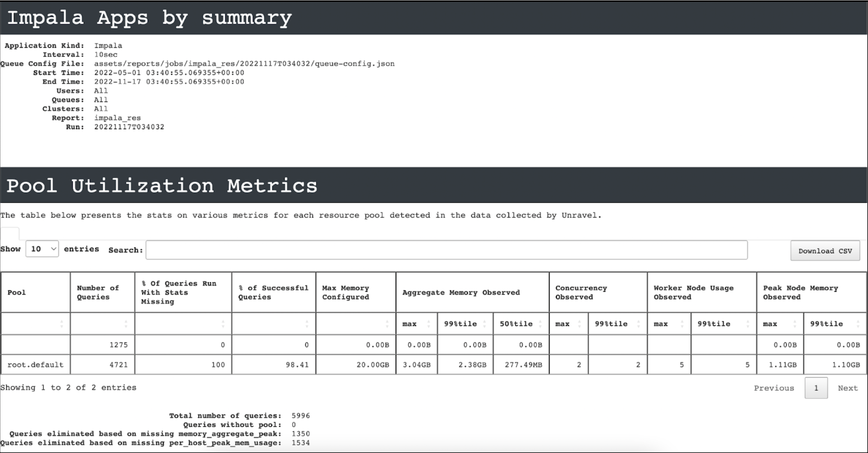Sort Aggregate Memory 99%tile column
The height and width of the screenshot is (453, 868).
pyautogui.click(x=465, y=324)
